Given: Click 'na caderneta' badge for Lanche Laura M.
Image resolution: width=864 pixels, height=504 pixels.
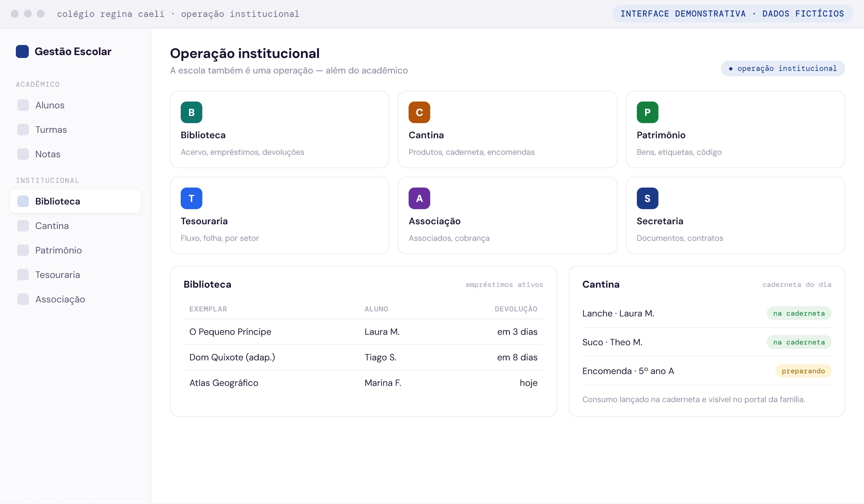Looking at the screenshot, I should (x=799, y=313).
